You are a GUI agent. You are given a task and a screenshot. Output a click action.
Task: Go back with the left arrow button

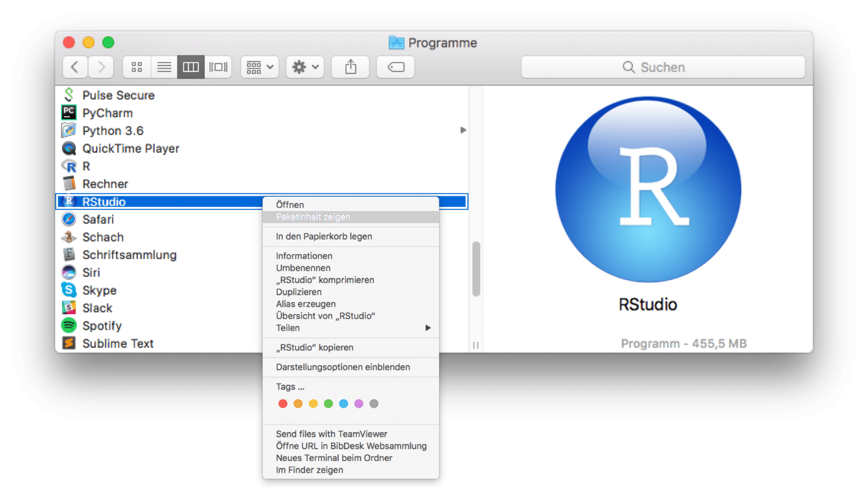75,67
